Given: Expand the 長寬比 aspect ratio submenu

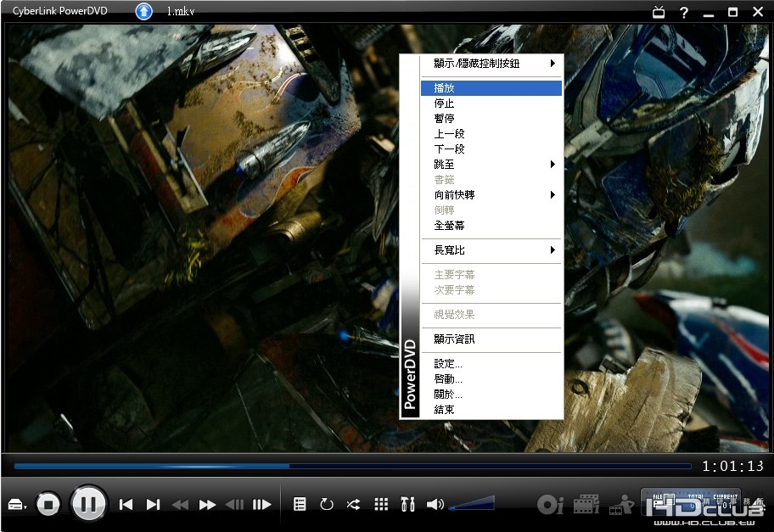Looking at the screenshot, I should (491, 250).
